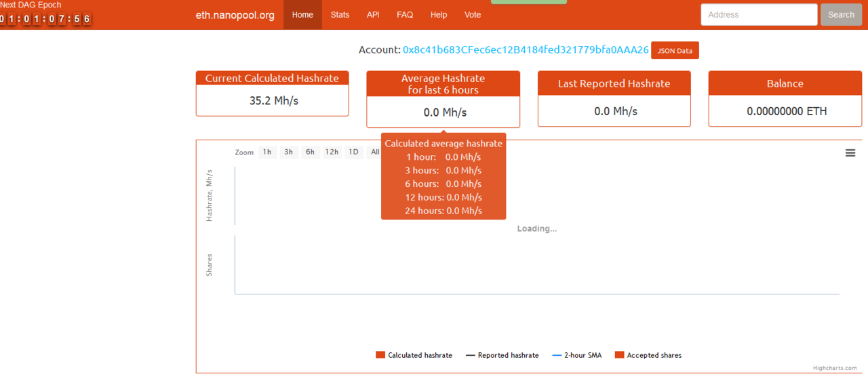Toggle Calculated hashrate legend series

coord(414,355)
